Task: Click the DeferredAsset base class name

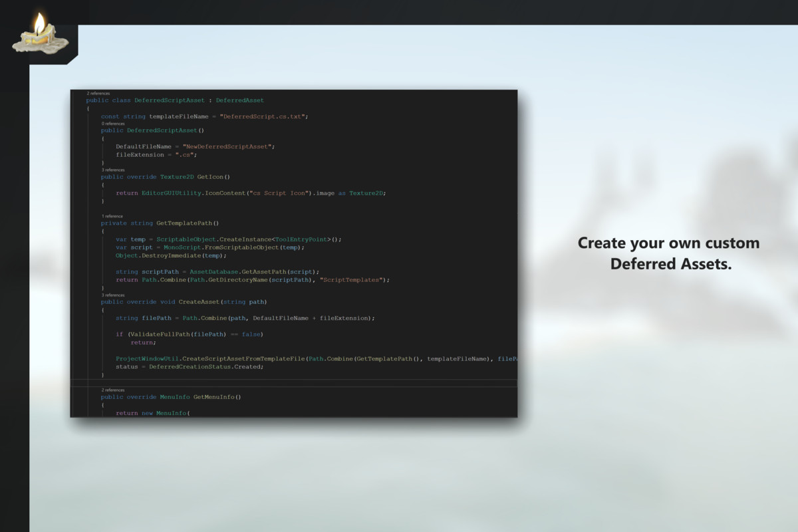Action: point(239,100)
